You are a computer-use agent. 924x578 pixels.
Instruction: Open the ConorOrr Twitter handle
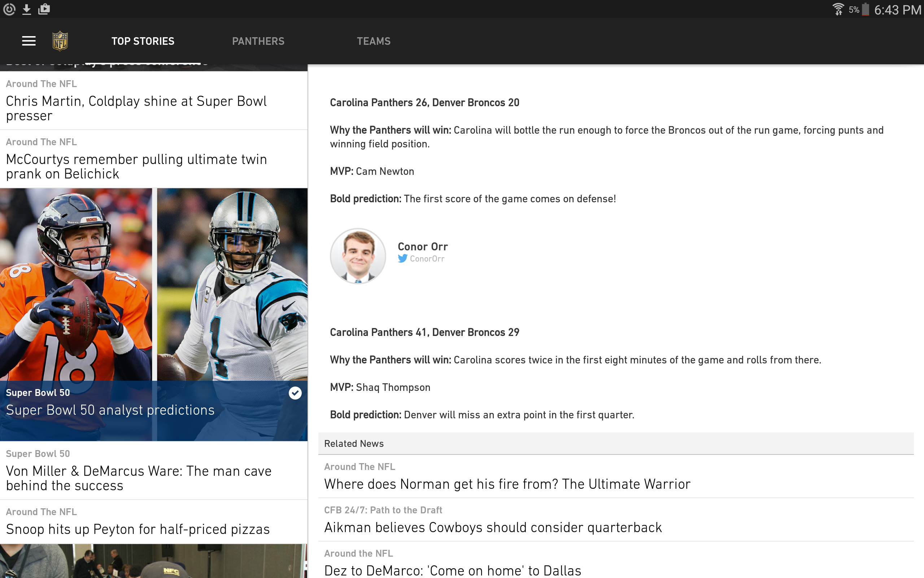click(427, 259)
